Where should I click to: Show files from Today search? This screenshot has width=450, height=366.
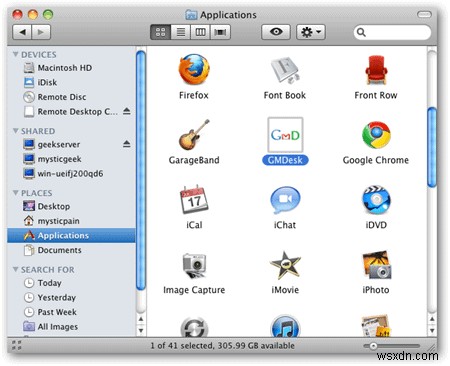[x=71, y=283]
